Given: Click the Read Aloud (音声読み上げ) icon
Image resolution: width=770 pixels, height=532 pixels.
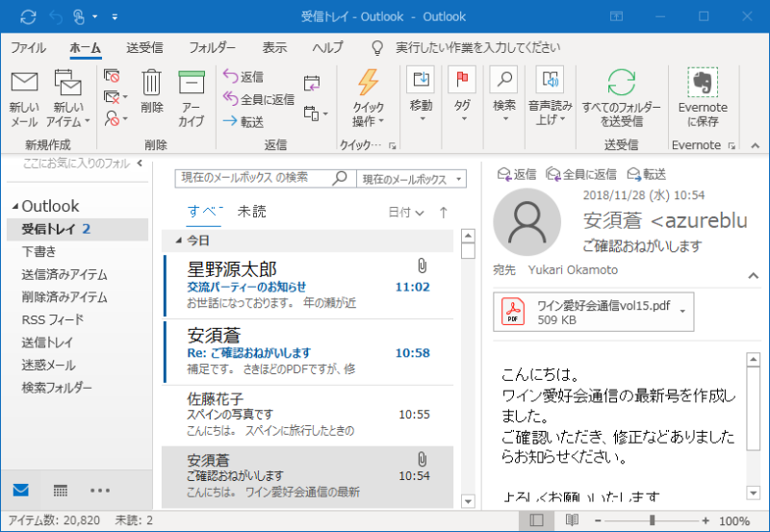Looking at the screenshot, I should (x=550, y=81).
